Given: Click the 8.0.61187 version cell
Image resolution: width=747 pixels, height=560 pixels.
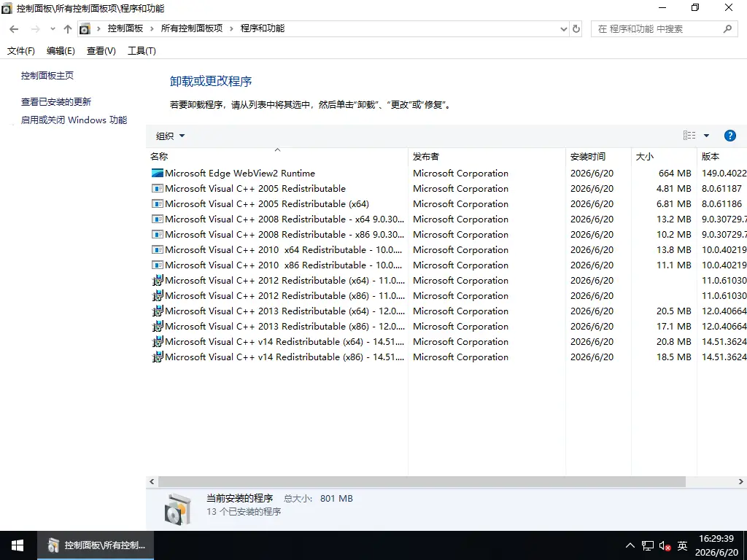Looking at the screenshot, I should click(721, 188).
